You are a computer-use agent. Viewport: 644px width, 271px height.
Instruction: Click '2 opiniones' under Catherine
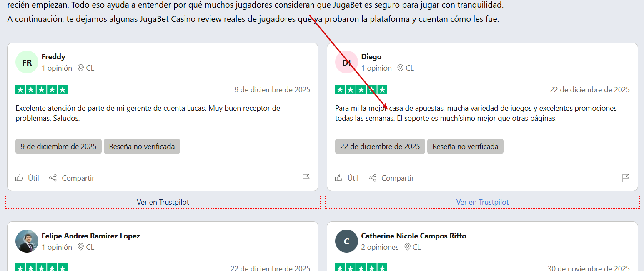pos(380,247)
